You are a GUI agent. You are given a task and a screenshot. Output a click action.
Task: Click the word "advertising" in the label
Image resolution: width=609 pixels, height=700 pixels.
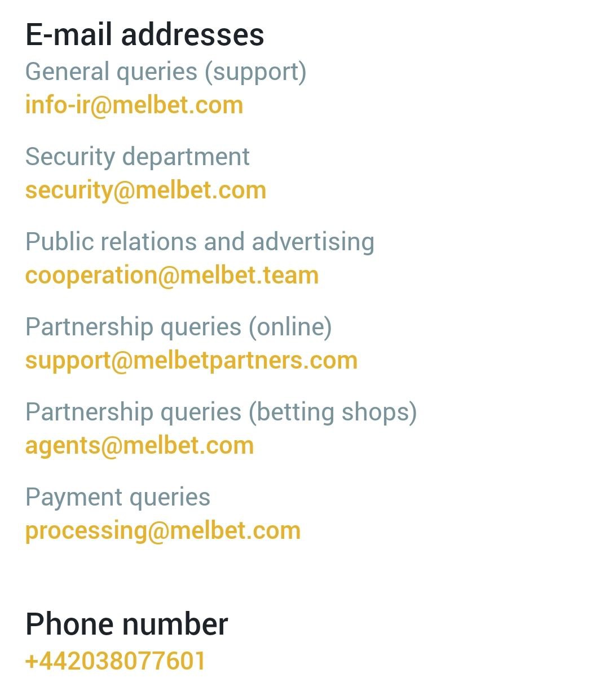[x=313, y=242]
